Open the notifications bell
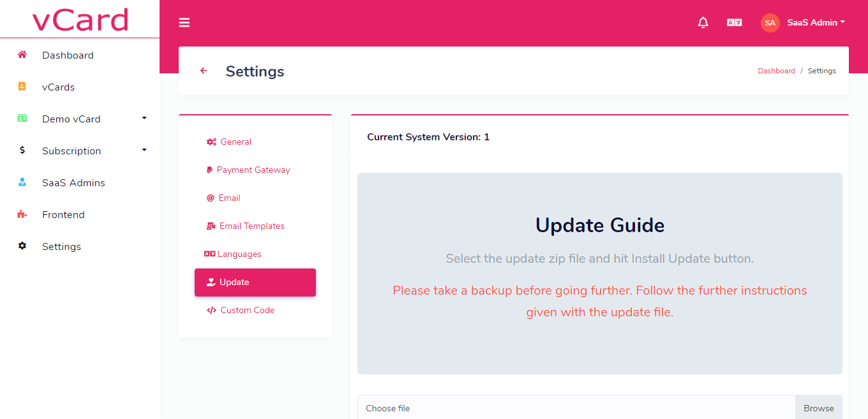Viewport: 868px width, 419px height. pyautogui.click(x=703, y=23)
